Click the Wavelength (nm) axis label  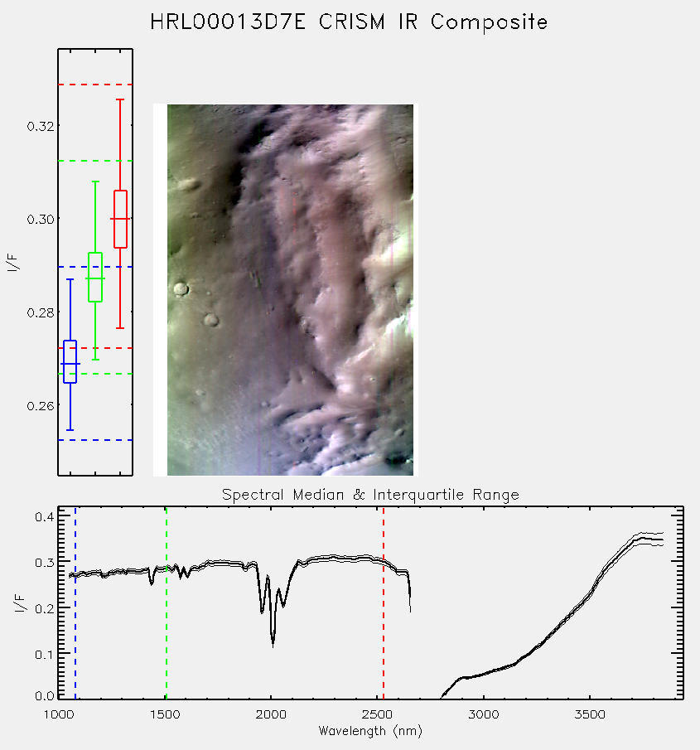(x=370, y=731)
